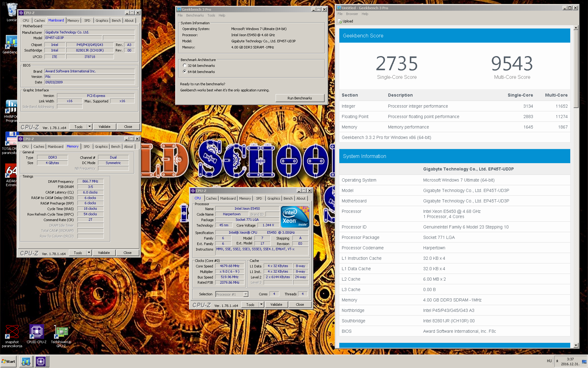The image size is (588, 368).
Task: Click the Upload icon in Geekbench results
Action: point(340,21)
